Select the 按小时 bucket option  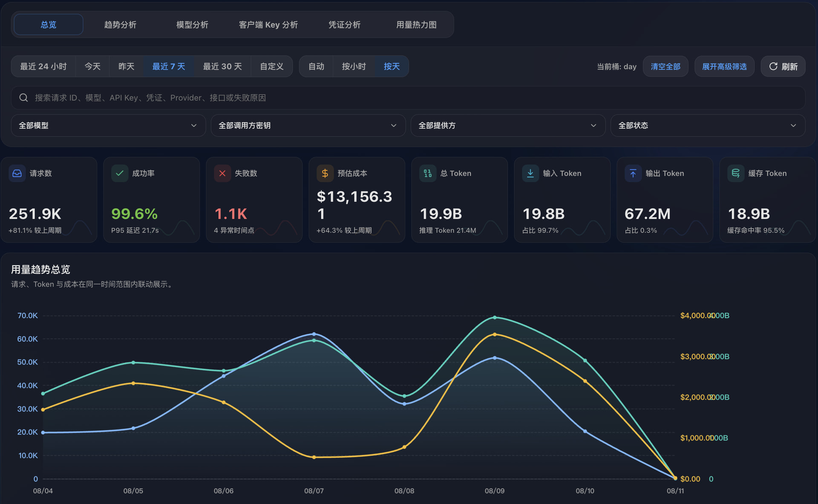(x=354, y=66)
